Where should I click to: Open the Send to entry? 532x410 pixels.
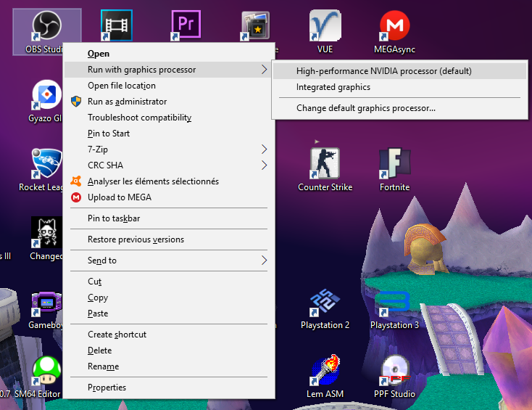point(169,261)
